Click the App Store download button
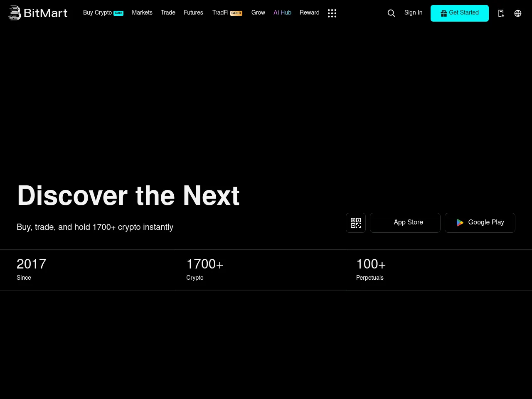Viewport: 532px width, 399px height. pos(405,223)
